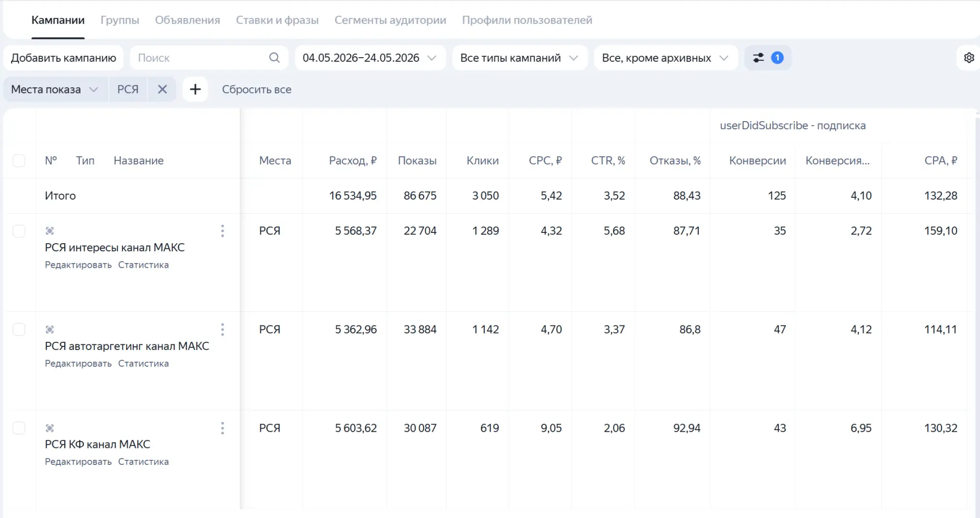Open table settings gear icon
980x518 pixels.
coord(969,58)
